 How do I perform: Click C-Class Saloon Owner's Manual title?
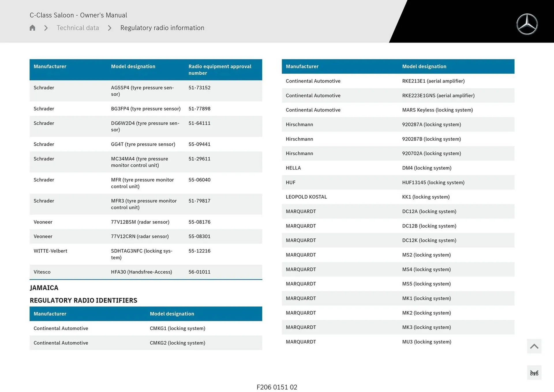click(78, 15)
